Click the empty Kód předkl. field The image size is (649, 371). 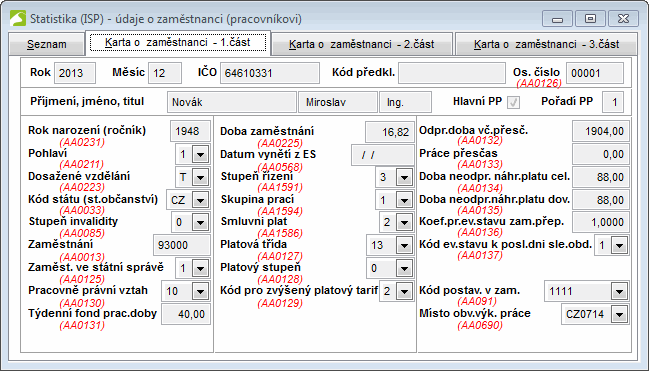452,73
